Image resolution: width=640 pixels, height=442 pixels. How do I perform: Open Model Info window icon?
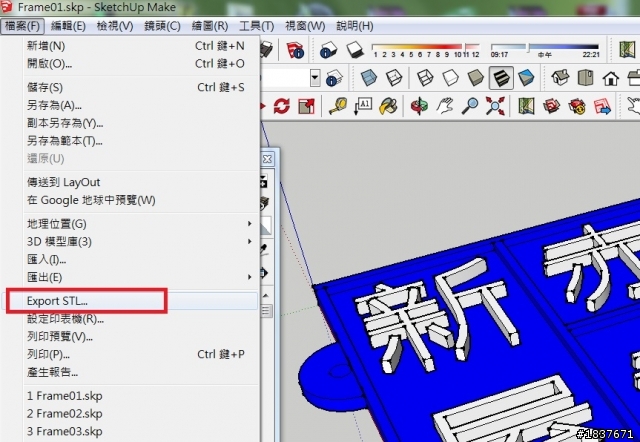coord(295,50)
